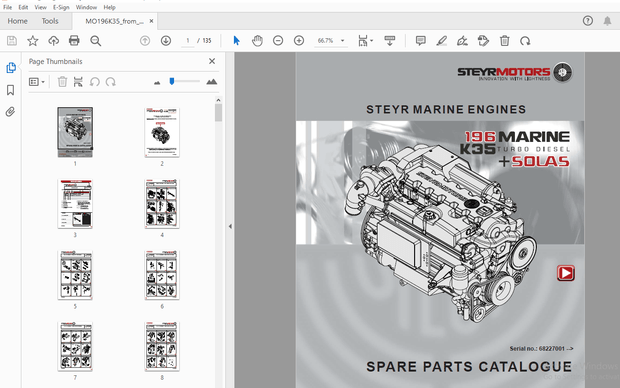The height and width of the screenshot is (388, 620).
Task: Toggle the Page Thumbnails sidebar icon
Action: pyautogui.click(x=11, y=68)
